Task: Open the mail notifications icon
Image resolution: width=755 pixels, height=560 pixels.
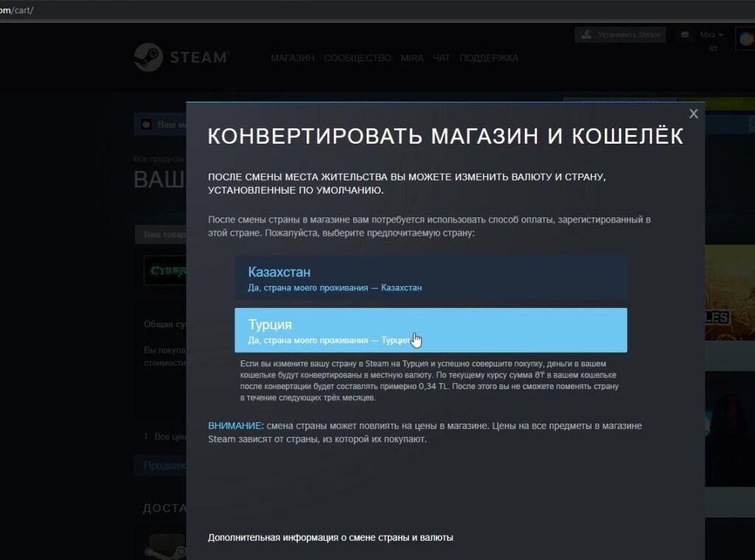Action: pos(685,35)
